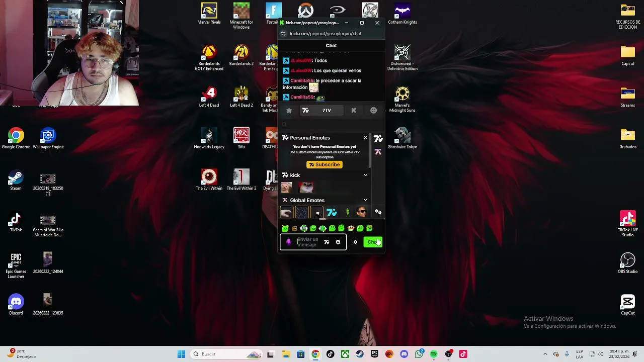
Task: Select the blue 7TV logo global emote
Action: click(332, 213)
